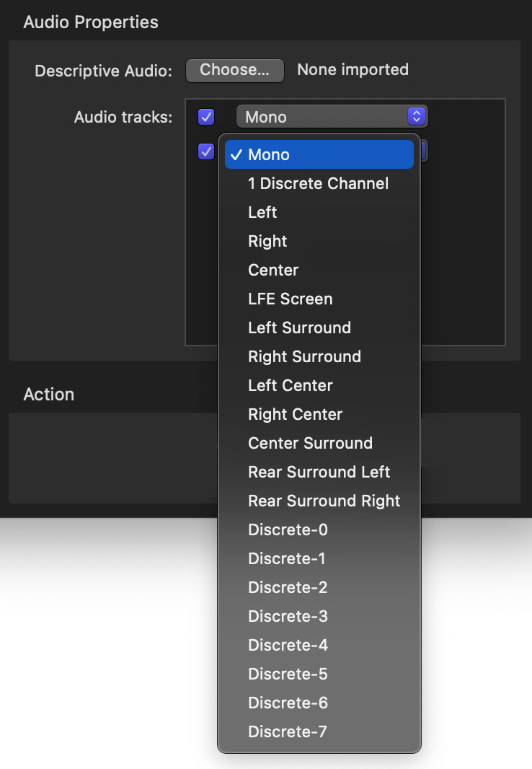
Task: Toggle the second audio track checkbox
Action: click(206, 151)
